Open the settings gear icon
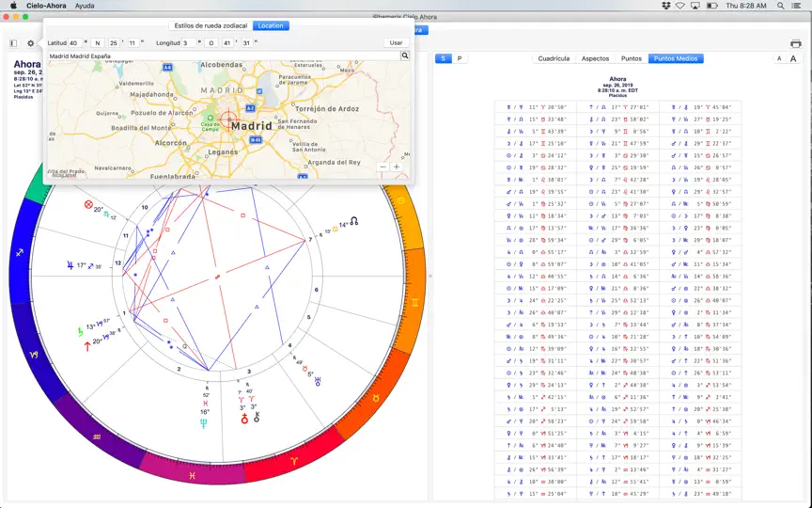Image resolution: width=812 pixels, height=508 pixels. click(x=31, y=43)
